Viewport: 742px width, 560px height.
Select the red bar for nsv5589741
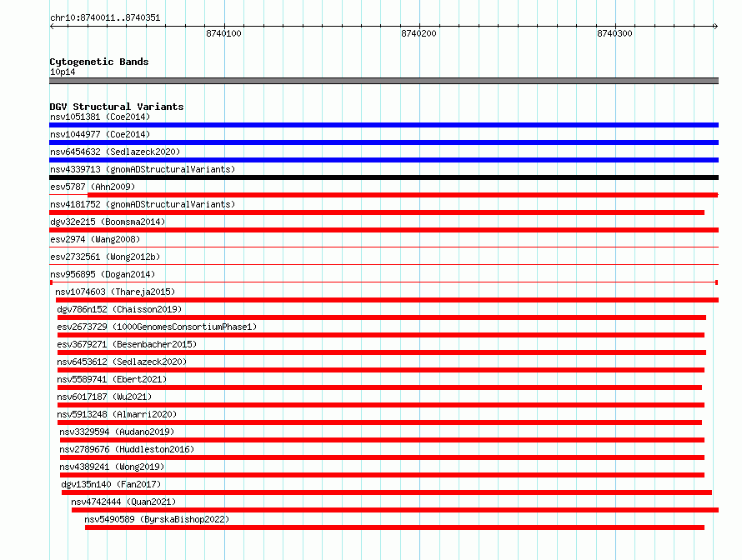click(x=379, y=387)
